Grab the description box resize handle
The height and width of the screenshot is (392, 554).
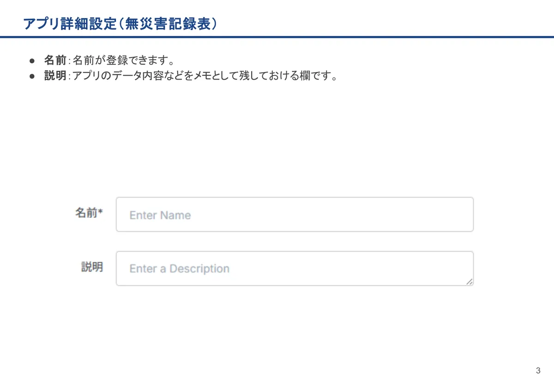[x=469, y=281]
